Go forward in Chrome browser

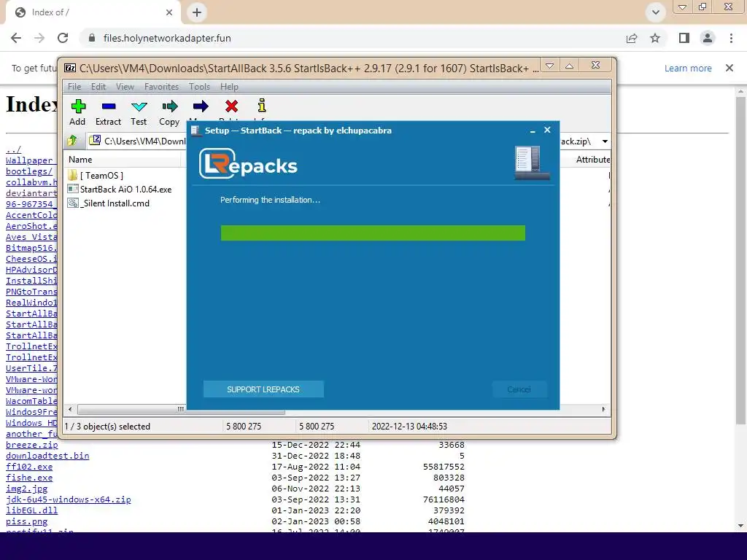click(x=39, y=38)
